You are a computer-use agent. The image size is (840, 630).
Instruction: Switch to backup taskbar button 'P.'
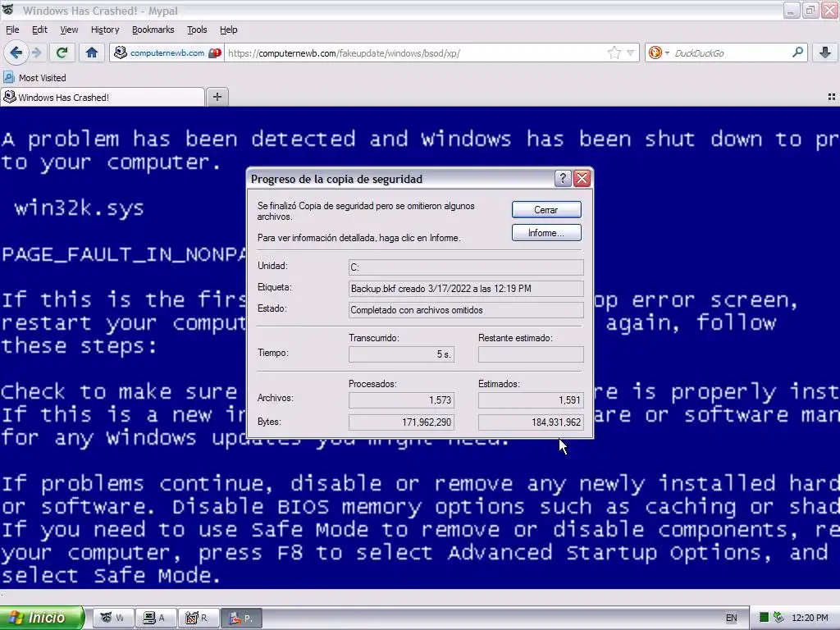point(241,618)
